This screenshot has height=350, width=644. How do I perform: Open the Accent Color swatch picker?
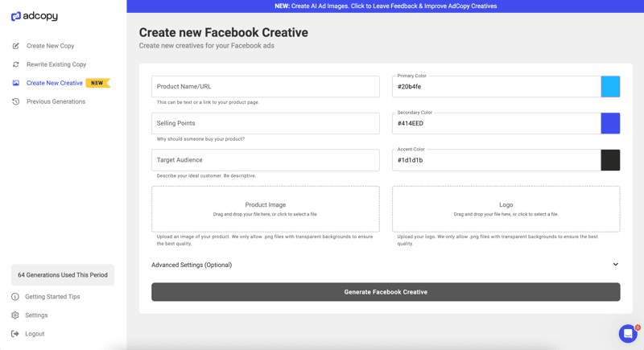click(x=610, y=160)
